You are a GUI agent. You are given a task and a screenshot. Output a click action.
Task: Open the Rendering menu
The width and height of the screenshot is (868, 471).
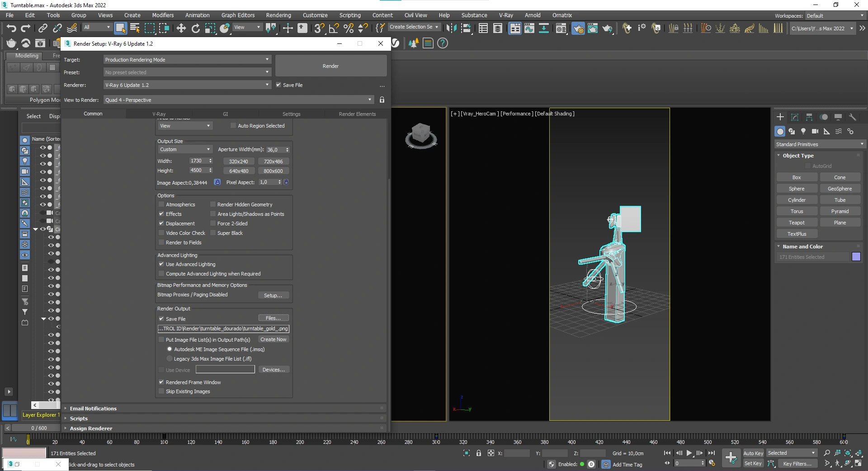tap(278, 15)
